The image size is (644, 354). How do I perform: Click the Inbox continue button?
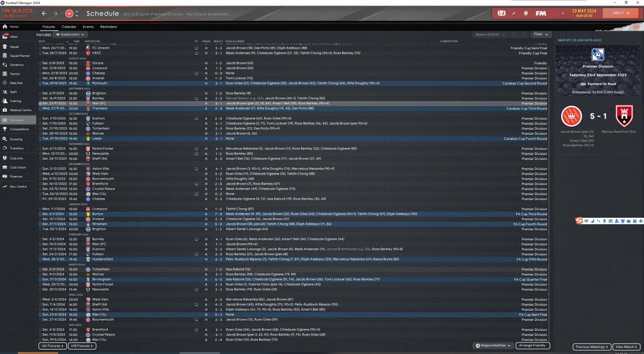click(x=620, y=13)
